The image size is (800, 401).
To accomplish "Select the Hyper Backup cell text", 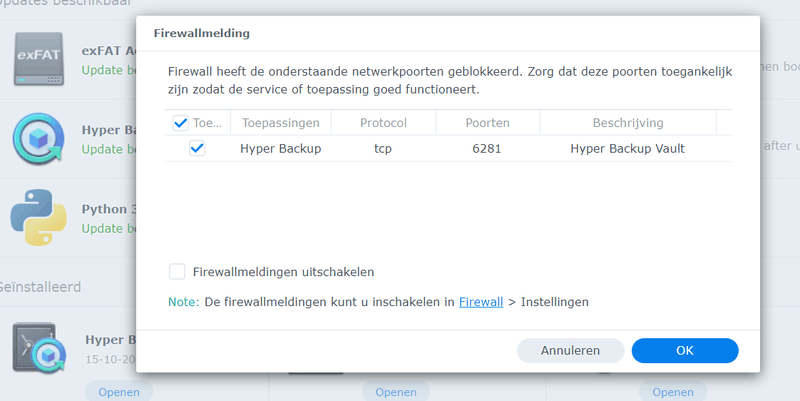I will pyautogui.click(x=281, y=148).
